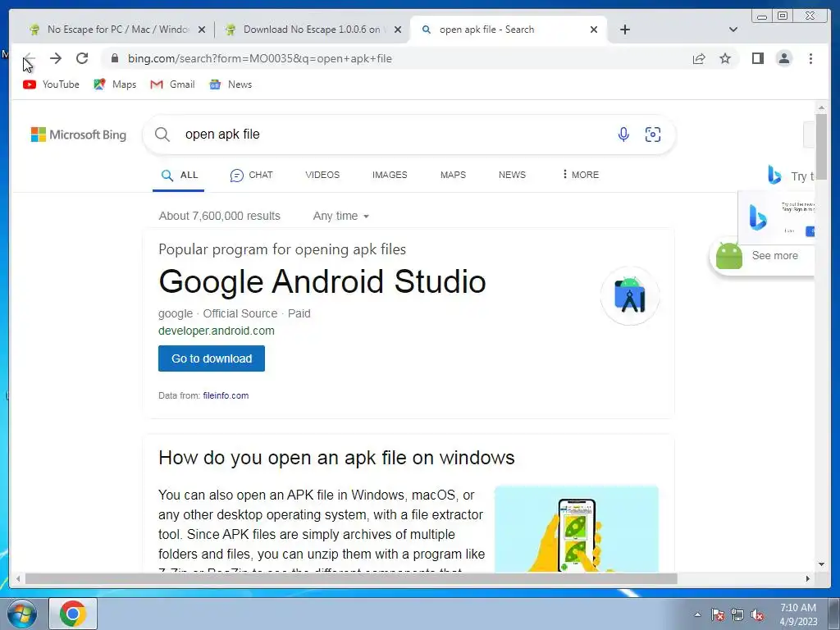Click the browser forward arrow

coord(56,58)
